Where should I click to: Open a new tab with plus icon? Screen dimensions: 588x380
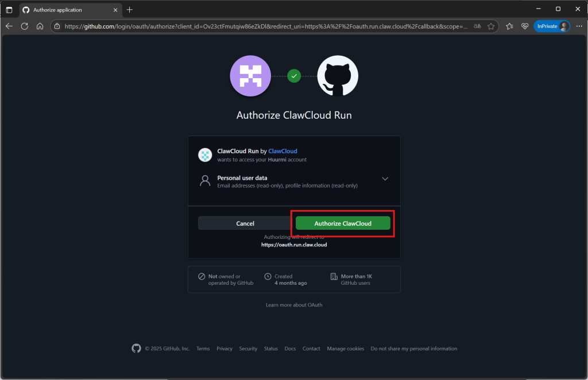pyautogui.click(x=129, y=10)
